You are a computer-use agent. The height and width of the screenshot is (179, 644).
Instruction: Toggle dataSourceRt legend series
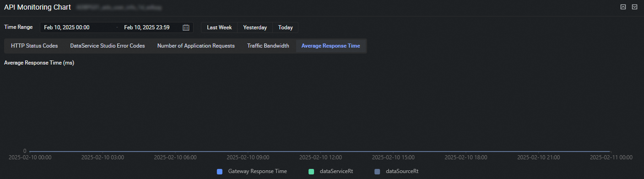click(396, 171)
